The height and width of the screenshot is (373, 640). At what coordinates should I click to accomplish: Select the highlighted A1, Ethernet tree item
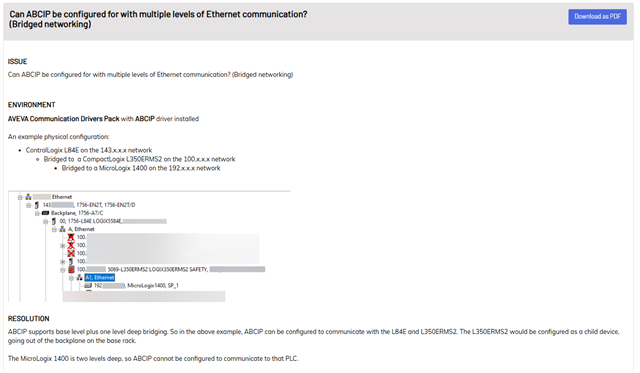click(100, 278)
